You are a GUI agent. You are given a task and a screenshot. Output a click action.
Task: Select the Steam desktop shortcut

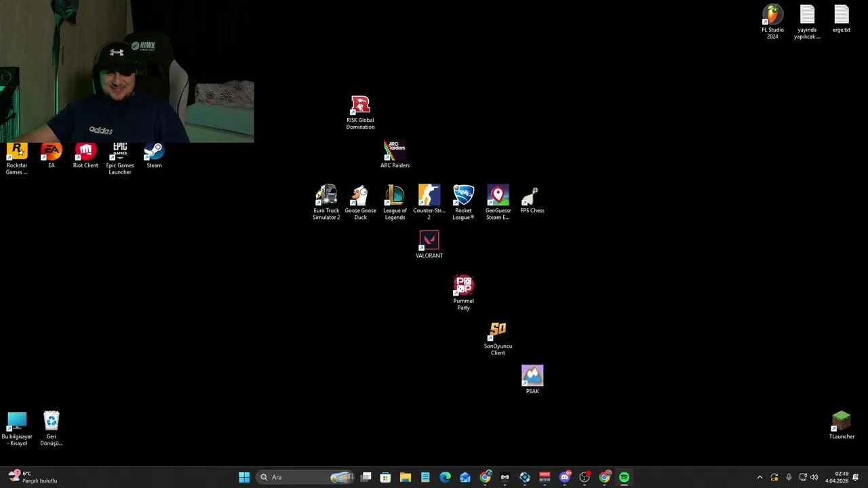tap(154, 155)
